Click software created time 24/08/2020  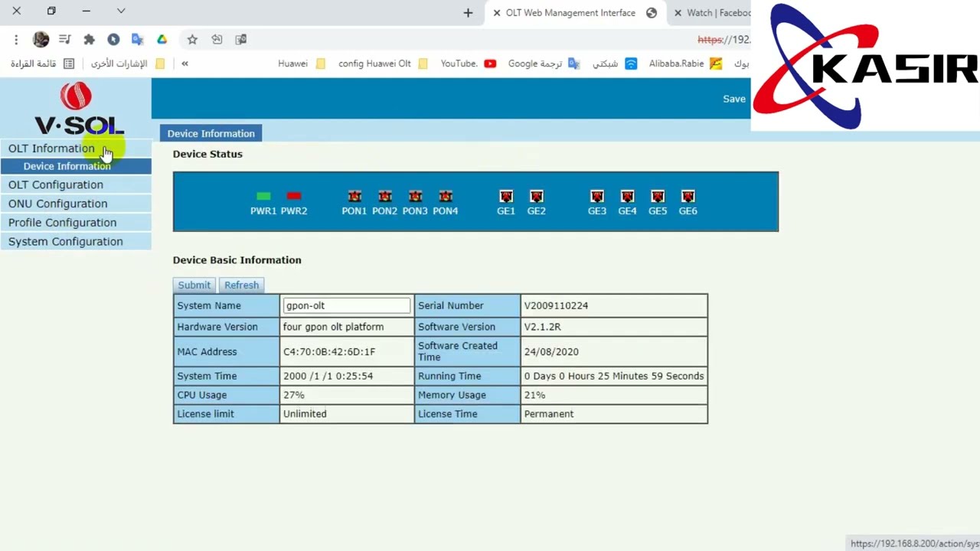coord(551,352)
